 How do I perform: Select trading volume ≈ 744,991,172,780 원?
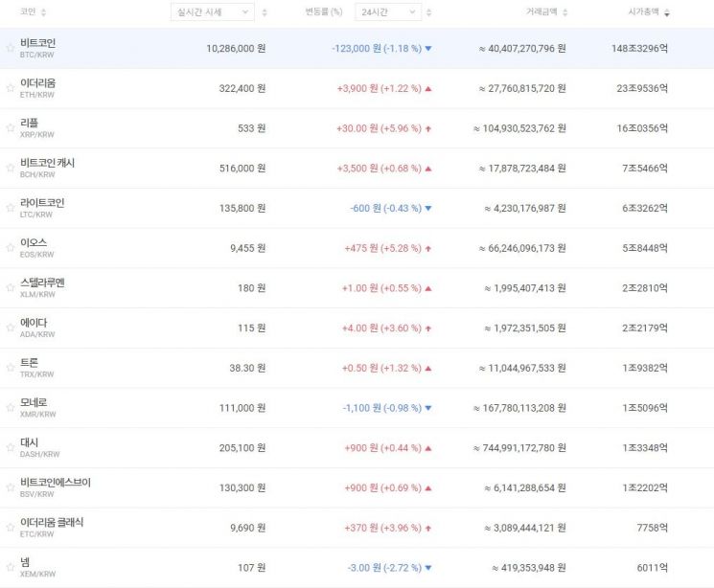click(519, 448)
